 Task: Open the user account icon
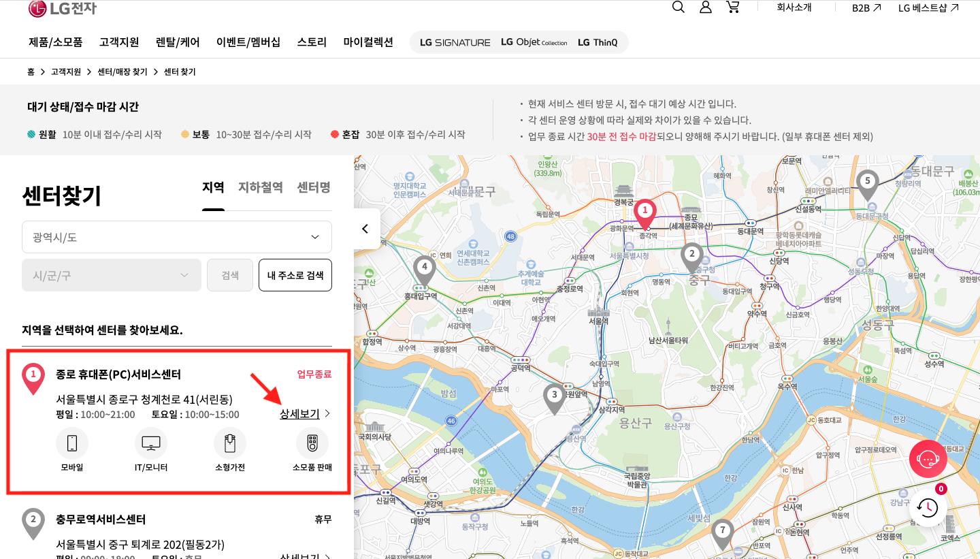[x=705, y=7]
